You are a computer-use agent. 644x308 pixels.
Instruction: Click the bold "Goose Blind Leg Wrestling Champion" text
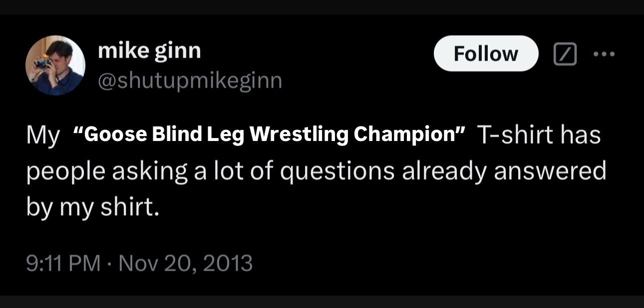(269, 135)
